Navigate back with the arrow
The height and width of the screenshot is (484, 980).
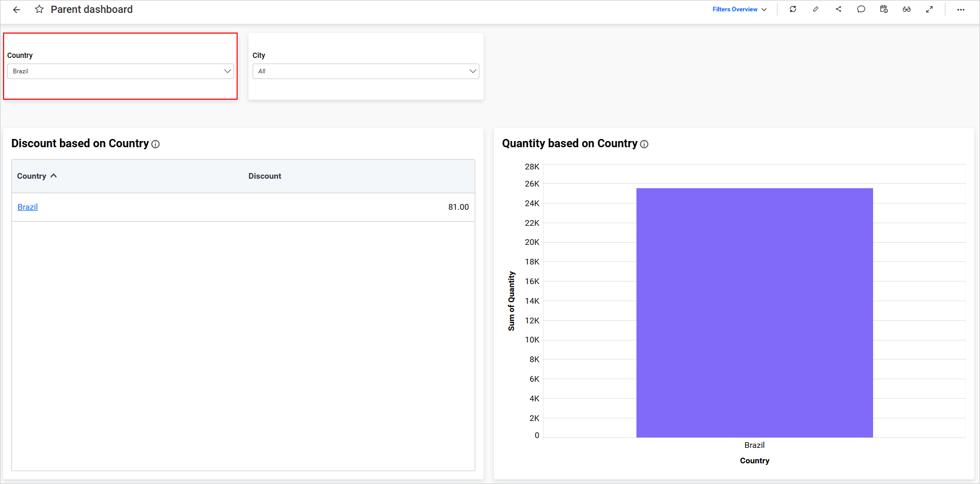point(16,9)
